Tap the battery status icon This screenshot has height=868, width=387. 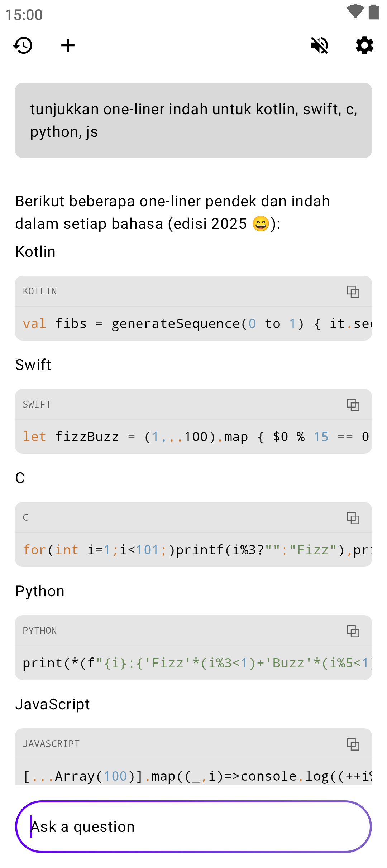point(374,12)
